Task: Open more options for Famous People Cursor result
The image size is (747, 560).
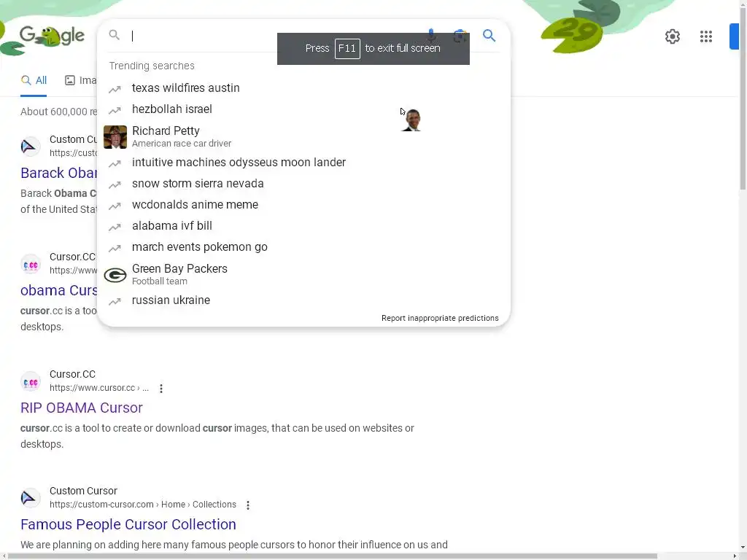Action: [x=248, y=505]
